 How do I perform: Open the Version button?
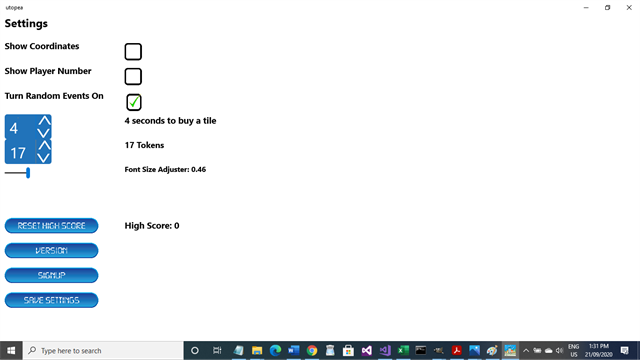pyautogui.click(x=51, y=251)
